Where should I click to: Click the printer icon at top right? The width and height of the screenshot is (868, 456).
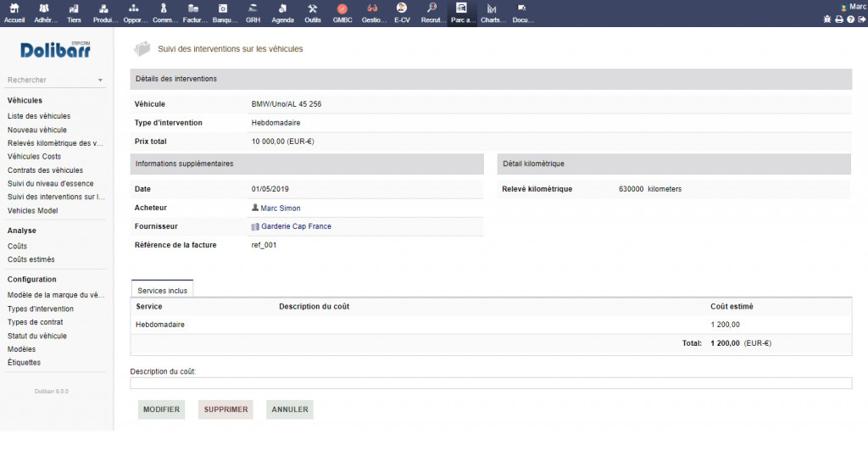(x=839, y=19)
